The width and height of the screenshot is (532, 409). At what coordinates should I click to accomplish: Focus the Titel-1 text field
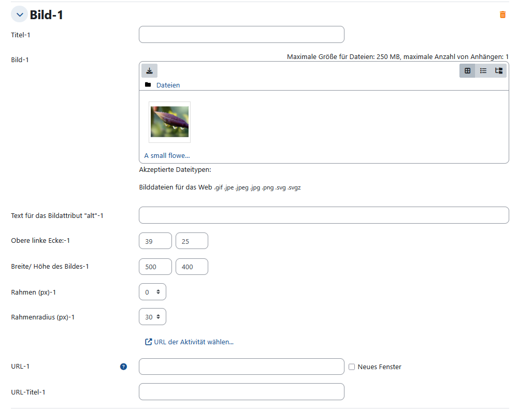(x=241, y=35)
